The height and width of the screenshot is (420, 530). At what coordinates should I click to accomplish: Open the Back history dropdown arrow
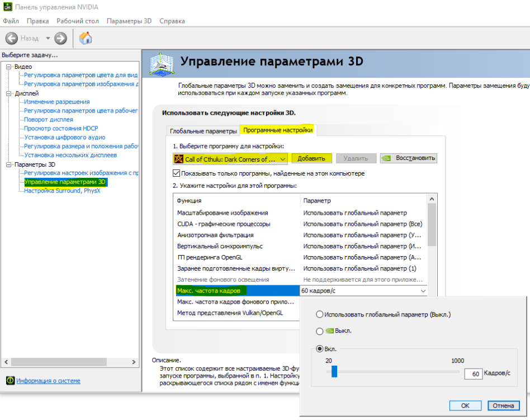48,38
